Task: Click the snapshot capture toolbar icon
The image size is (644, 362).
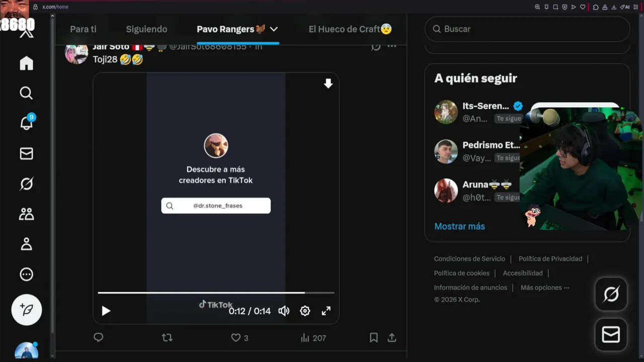Action: [x=555, y=7]
